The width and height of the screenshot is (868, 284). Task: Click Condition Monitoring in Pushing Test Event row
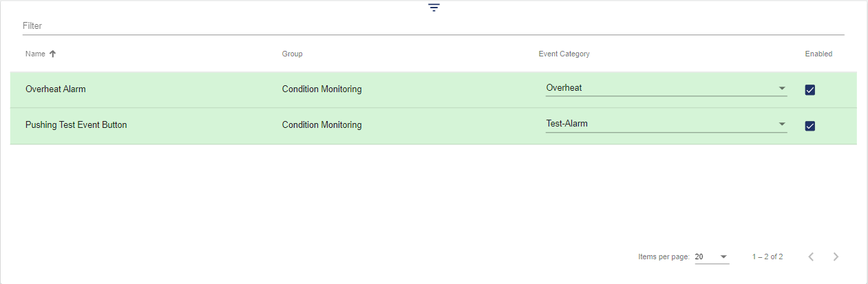pyautogui.click(x=321, y=125)
